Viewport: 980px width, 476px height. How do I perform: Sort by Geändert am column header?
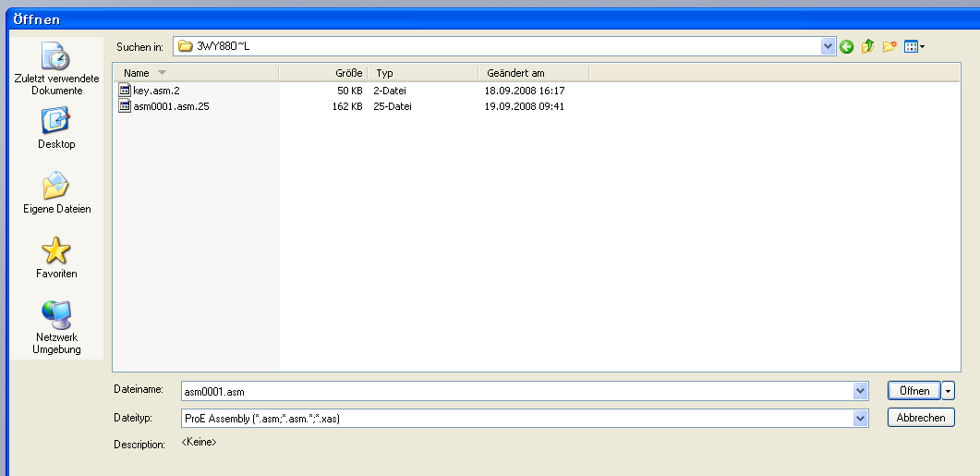[534, 73]
